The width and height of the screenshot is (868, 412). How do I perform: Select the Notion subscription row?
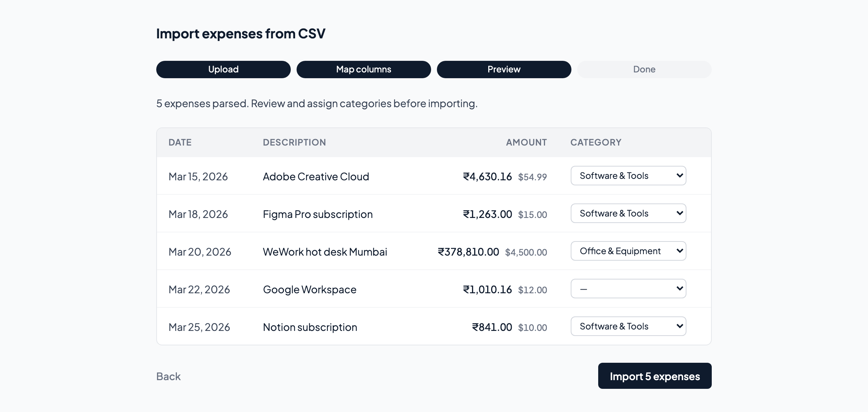362,327
